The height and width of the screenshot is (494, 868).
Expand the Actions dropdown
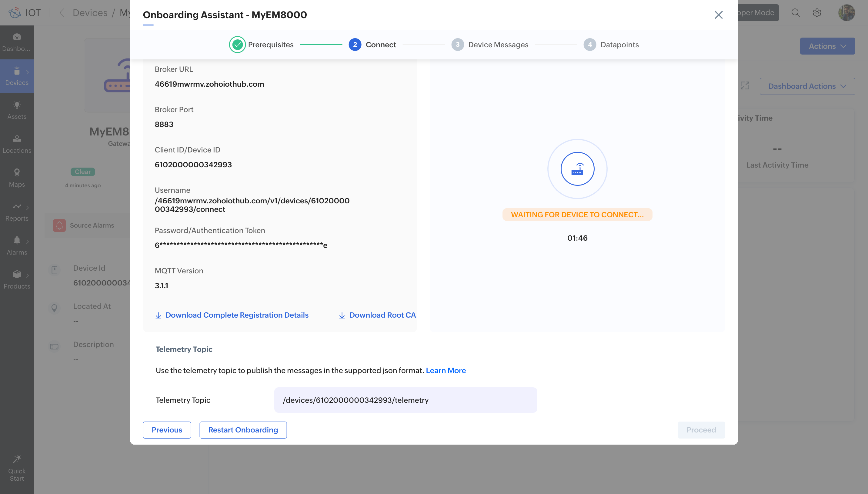[827, 46]
